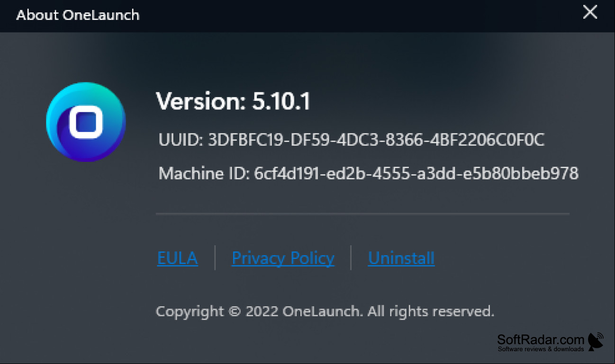Viewport: 615px width, 364px height.
Task: Click the Copyright 2022 OneLaunch notice
Action: pyautogui.click(x=325, y=311)
